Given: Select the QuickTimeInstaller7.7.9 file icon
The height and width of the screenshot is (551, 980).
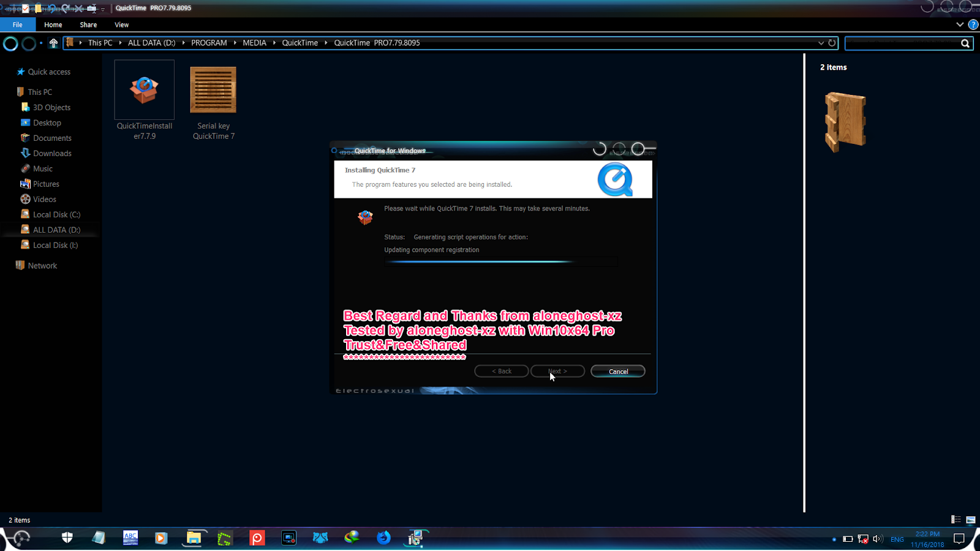Looking at the screenshot, I should point(145,90).
